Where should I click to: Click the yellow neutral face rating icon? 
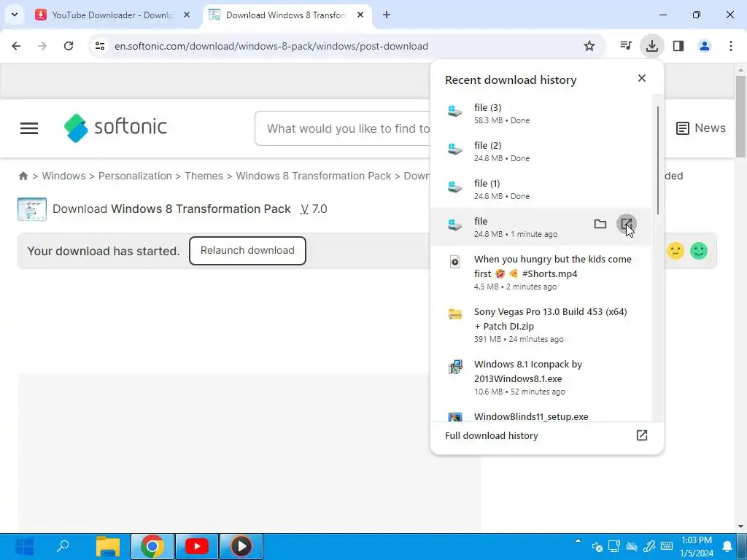675,251
